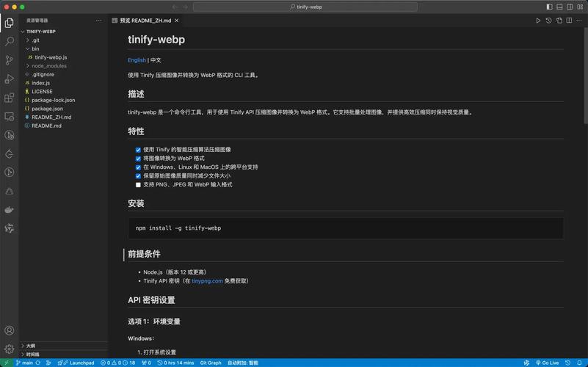588x367 pixels.
Task: Click the remote window indicator in status bar
Action: pyautogui.click(x=7, y=363)
